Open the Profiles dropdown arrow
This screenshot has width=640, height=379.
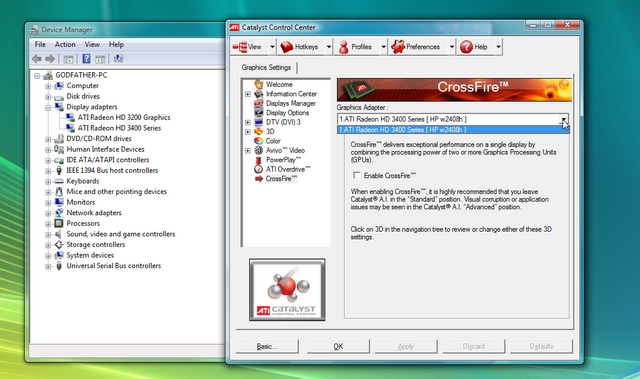click(383, 47)
